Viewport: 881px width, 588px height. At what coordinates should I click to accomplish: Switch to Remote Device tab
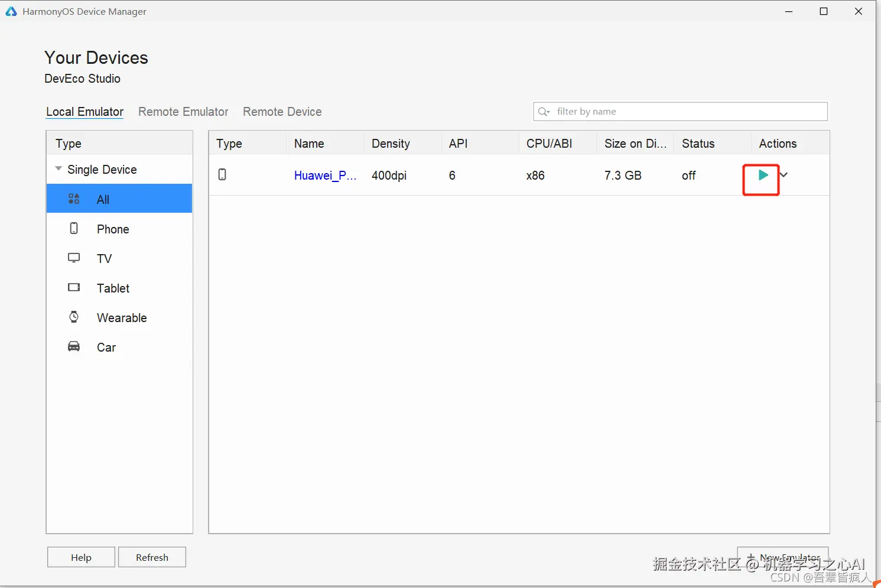point(282,112)
